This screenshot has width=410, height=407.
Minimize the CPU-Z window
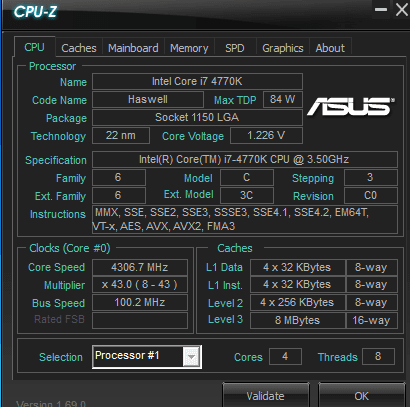pyautogui.click(x=381, y=9)
